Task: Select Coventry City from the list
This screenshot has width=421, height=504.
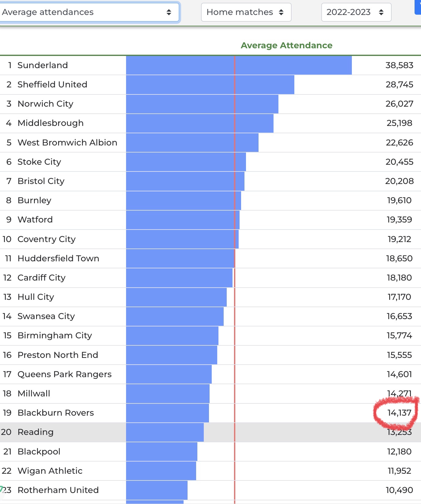Action: coord(47,239)
